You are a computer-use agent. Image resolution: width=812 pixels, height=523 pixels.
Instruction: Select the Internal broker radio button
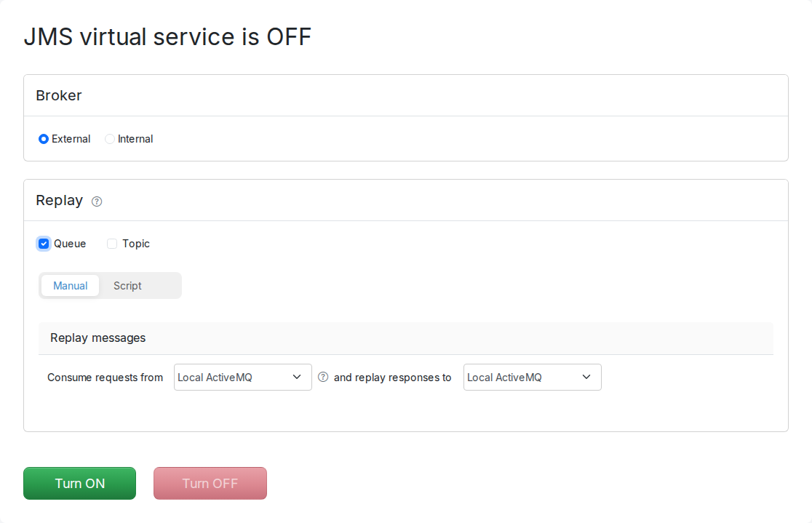(x=110, y=139)
